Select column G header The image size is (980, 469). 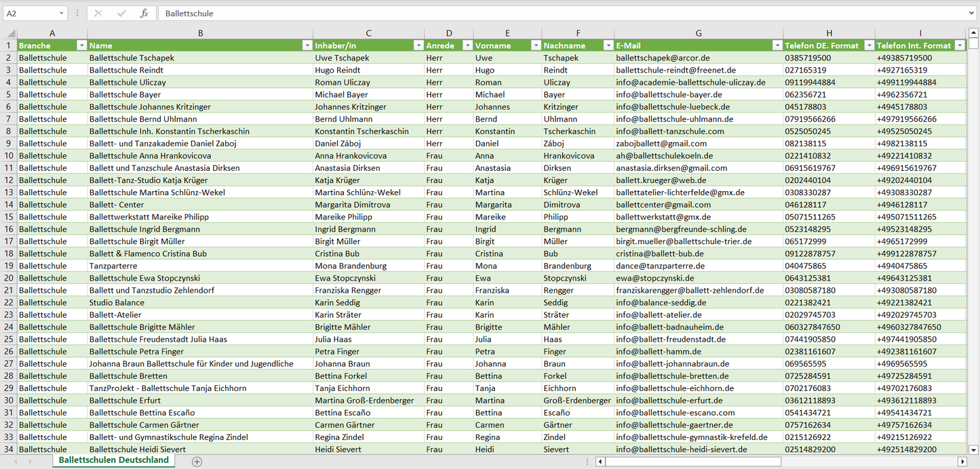tap(699, 33)
